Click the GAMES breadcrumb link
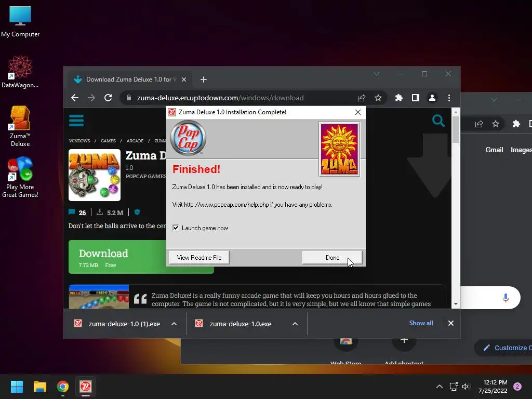 [x=108, y=141]
